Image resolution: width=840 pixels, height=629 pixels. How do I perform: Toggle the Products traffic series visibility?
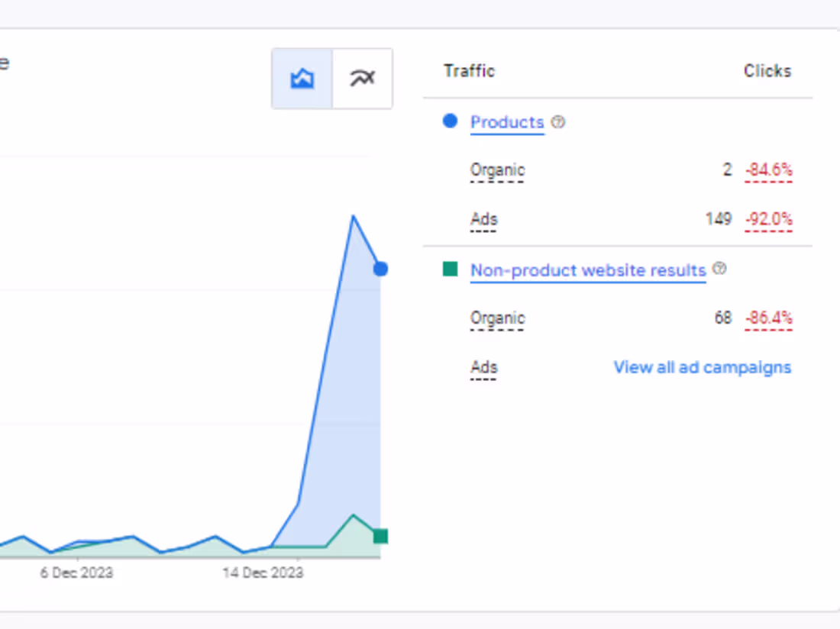tap(451, 121)
